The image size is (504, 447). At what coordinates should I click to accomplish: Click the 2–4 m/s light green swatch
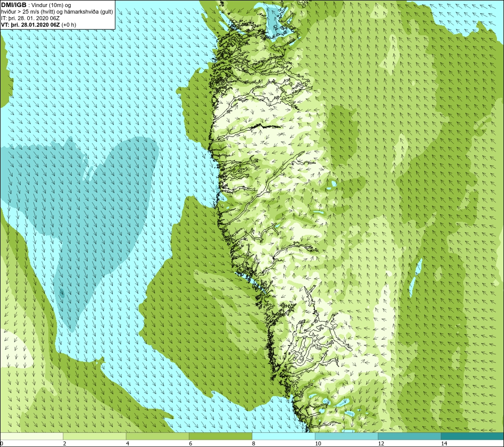[x=95, y=436]
